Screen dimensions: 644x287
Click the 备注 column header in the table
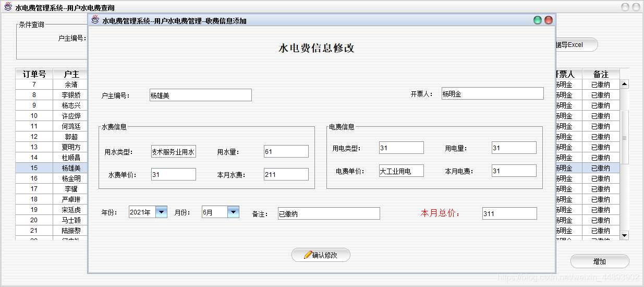[601, 74]
